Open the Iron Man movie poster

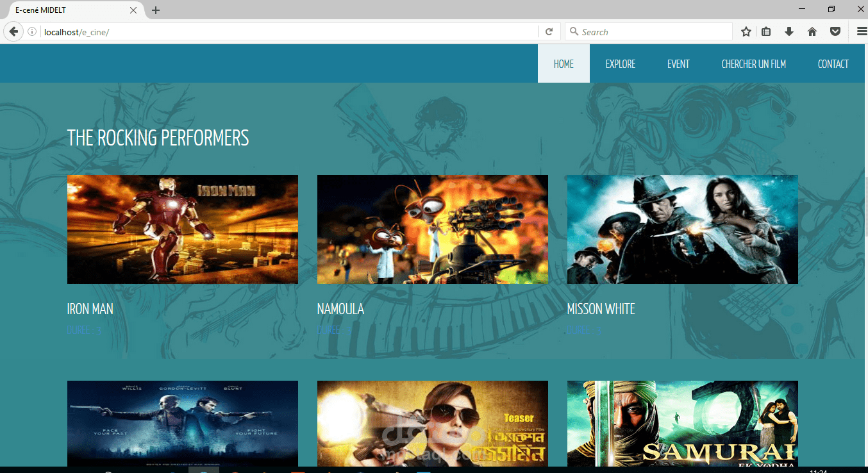183,229
